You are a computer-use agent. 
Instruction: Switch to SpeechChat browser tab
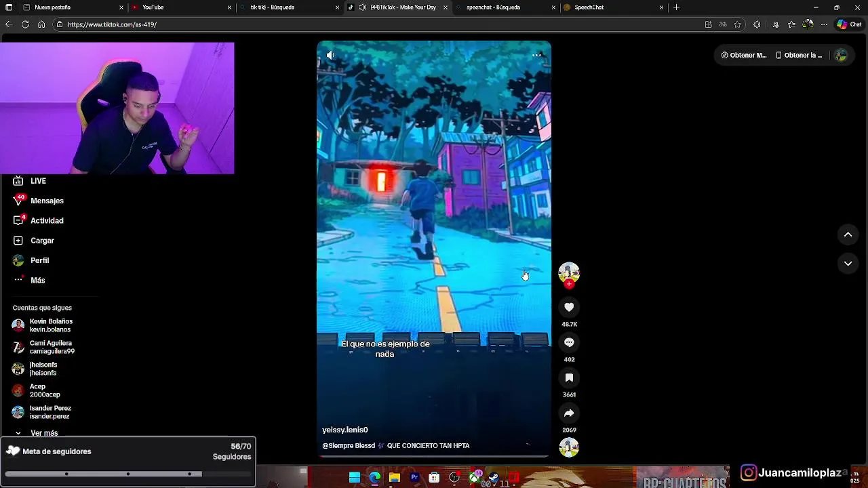614,7
